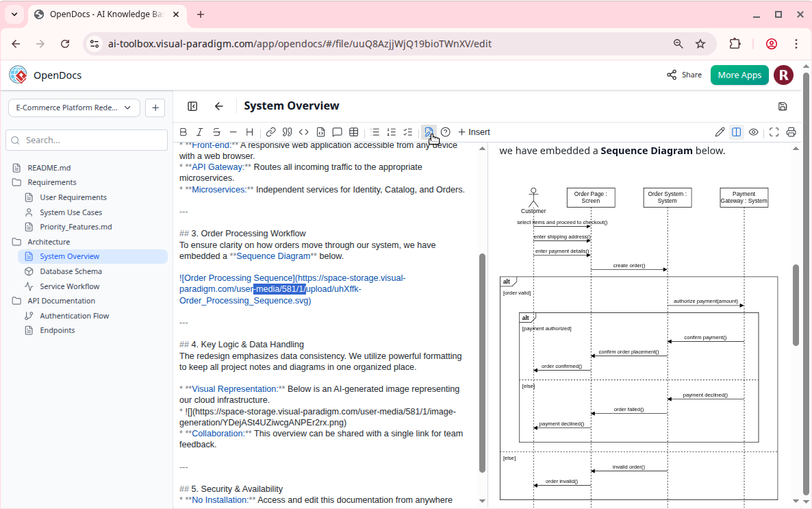Toggle split view layout

(x=736, y=132)
